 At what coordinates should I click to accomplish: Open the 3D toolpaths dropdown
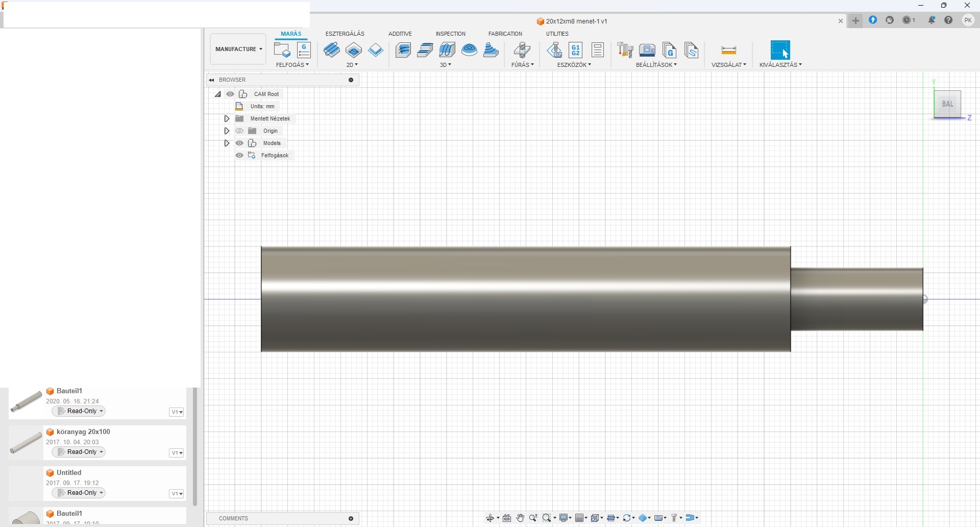pos(446,65)
